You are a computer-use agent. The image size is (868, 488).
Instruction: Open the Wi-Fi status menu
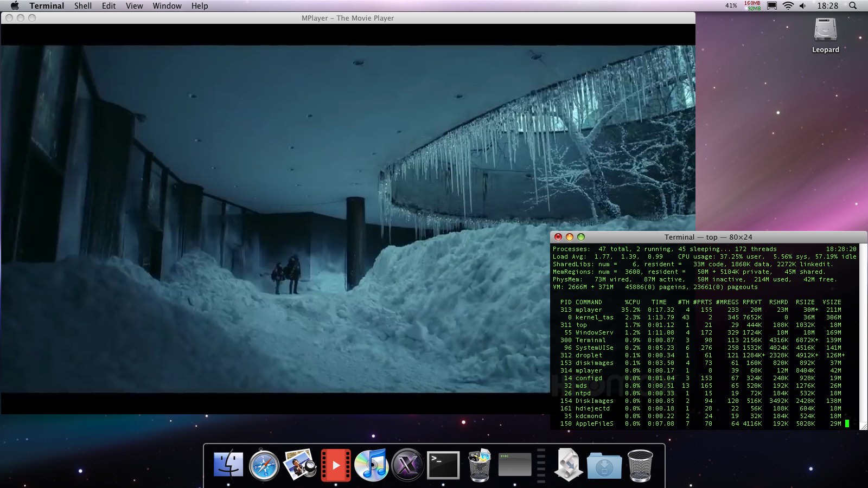pos(788,5)
